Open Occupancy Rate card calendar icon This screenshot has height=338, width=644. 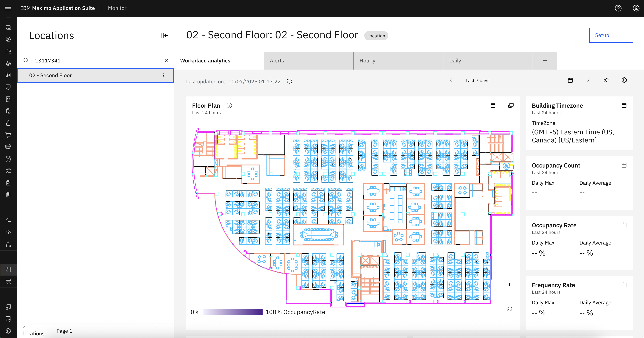(624, 225)
